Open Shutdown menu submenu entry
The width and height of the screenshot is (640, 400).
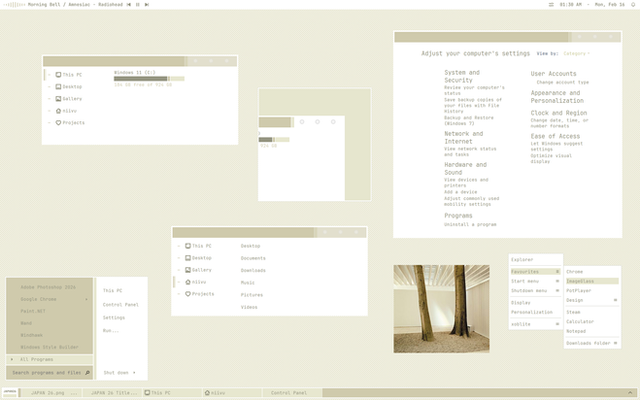click(x=536, y=291)
